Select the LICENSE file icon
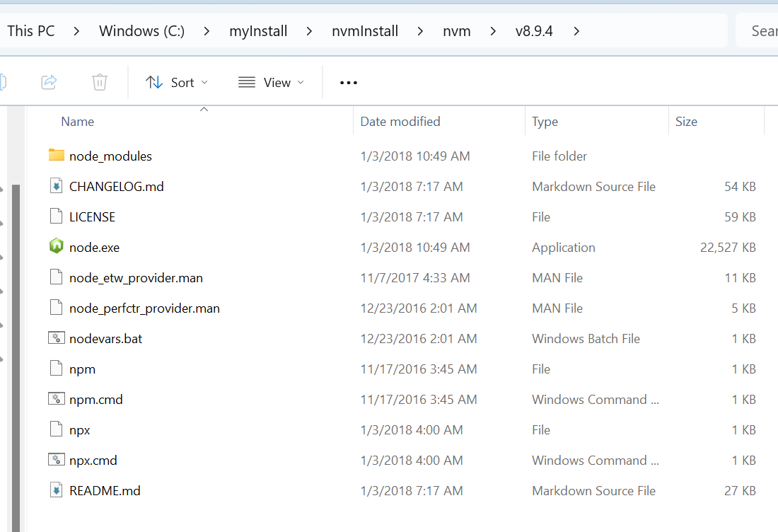 click(x=57, y=216)
